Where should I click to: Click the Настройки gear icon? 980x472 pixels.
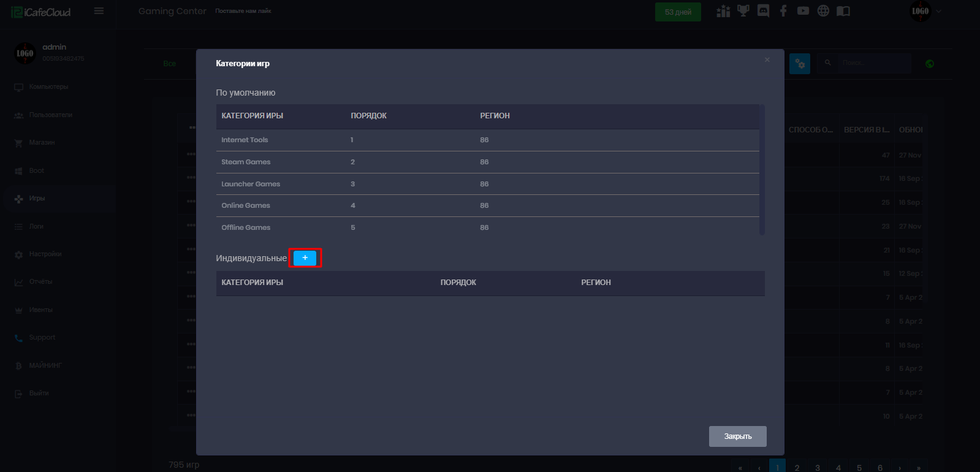point(18,254)
